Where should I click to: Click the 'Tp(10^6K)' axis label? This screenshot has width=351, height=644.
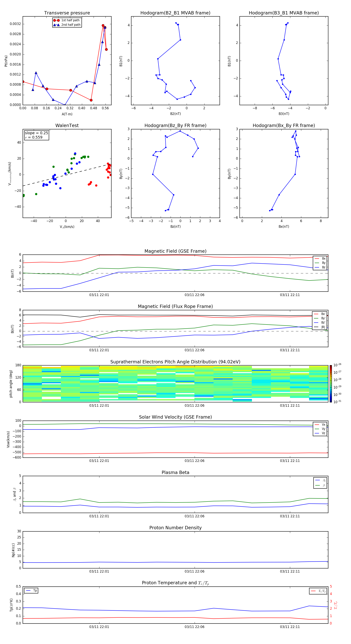click(11, 605)
